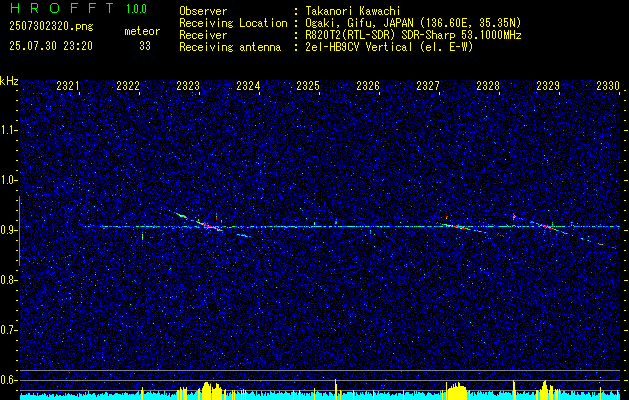Click the 2328 time marker
This screenshot has height=400, width=629.
(x=488, y=86)
